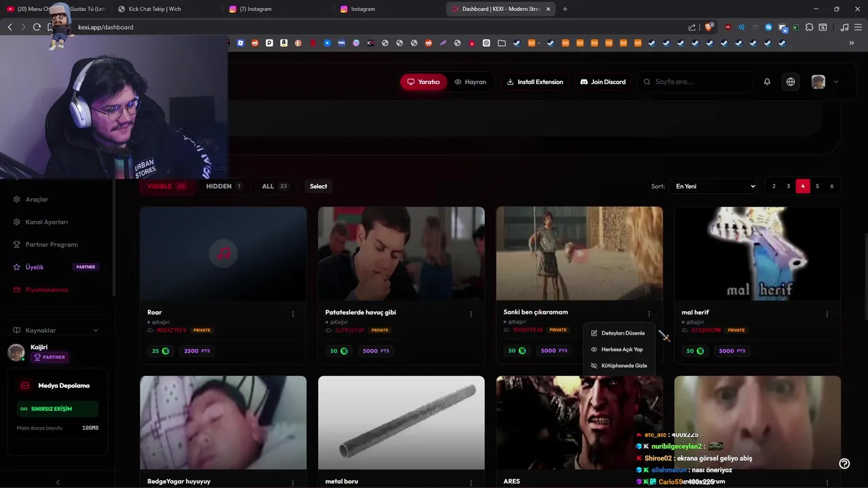Choose Kütüphanede Gizle from context menu
Viewport: 868px width, 488px height.
[618, 365]
